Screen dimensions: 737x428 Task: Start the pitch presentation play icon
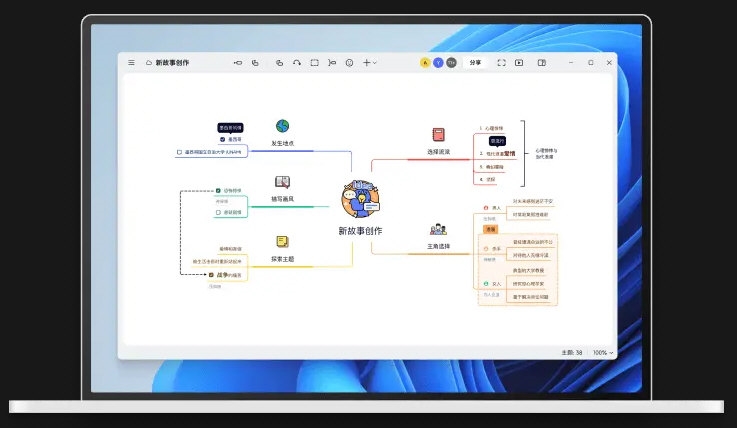(x=519, y=62)
